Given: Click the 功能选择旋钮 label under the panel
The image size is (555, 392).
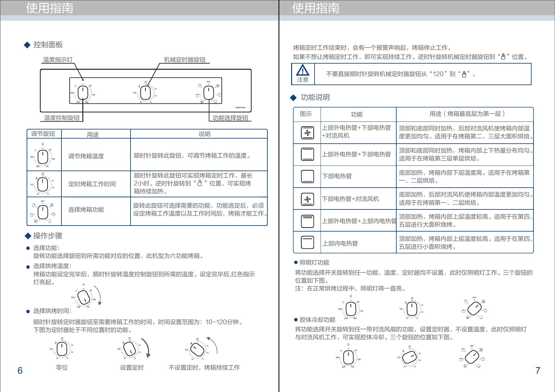Looking at the screenshot, I should 230,118.
